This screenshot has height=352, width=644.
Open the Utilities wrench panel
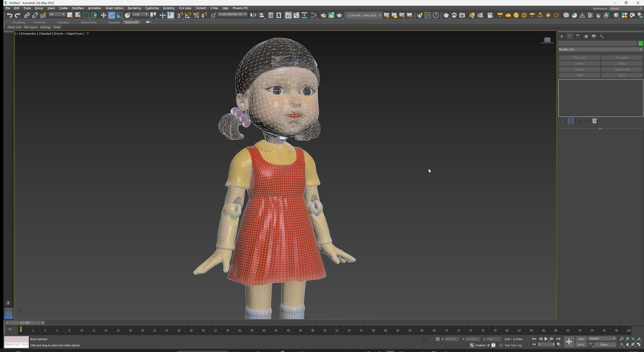(602, 37)
